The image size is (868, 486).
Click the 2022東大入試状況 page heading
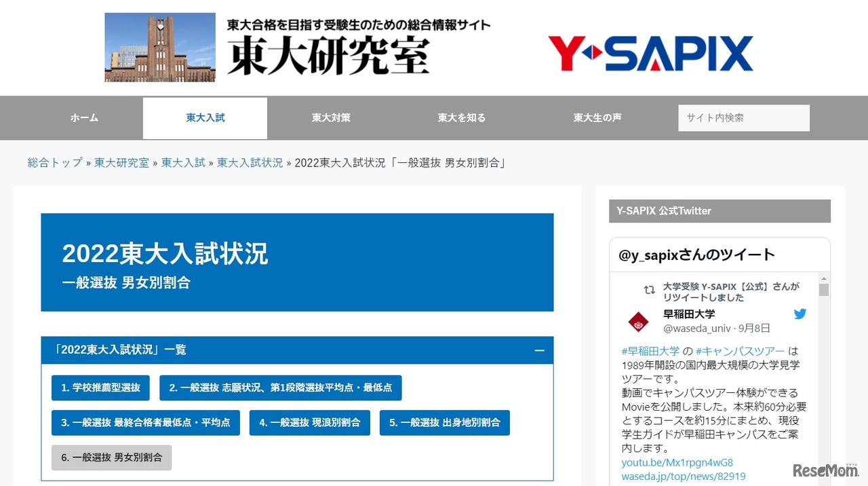[165, 254]
